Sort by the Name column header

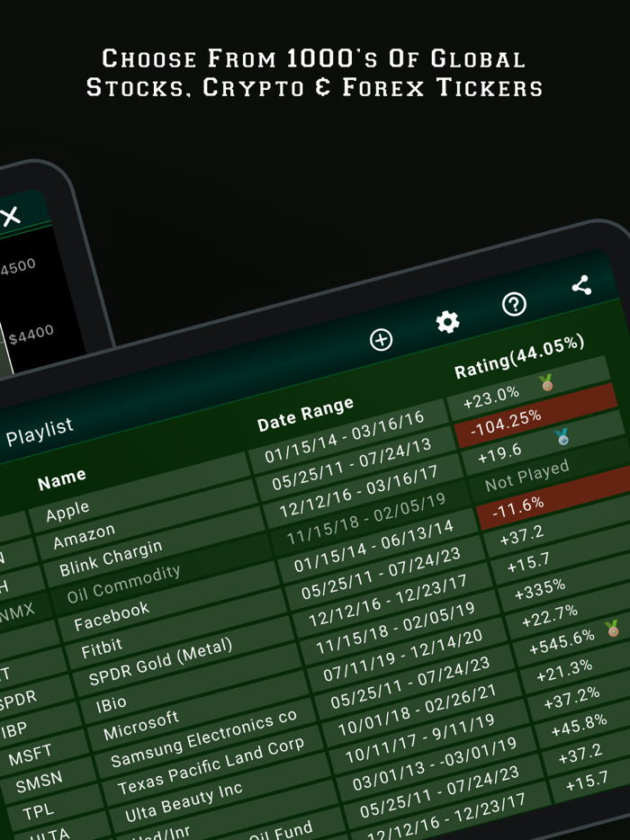click(x=62, y=479)
